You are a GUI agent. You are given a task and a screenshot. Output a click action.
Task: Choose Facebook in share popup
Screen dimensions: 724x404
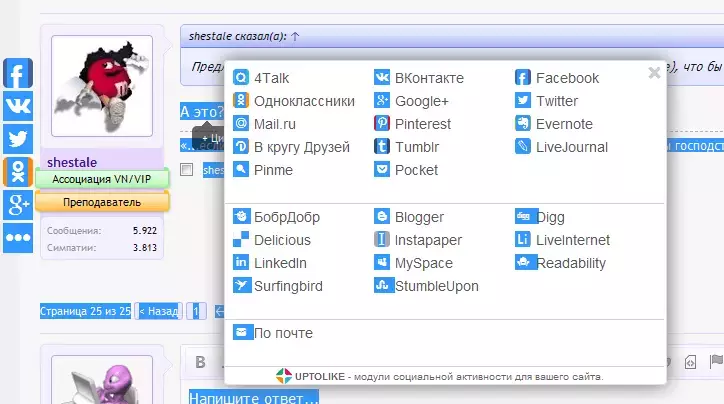click(557, 78)
